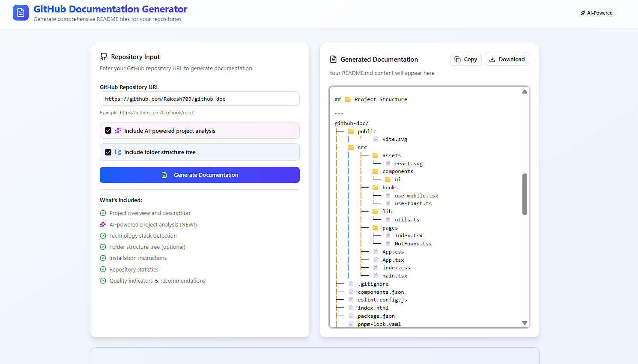The width and height of the screenshot is (638, 364).
Task: Click the Download button for the README file
Action: point(507,59)
